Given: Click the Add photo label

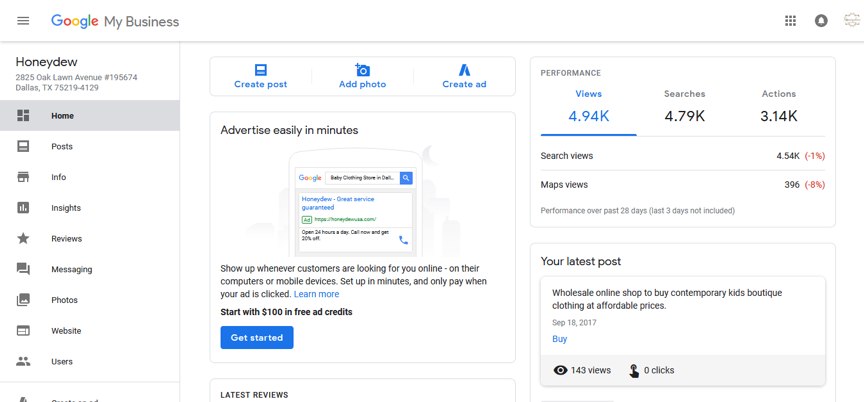Looking at the screenshot, I should point(362,84).
